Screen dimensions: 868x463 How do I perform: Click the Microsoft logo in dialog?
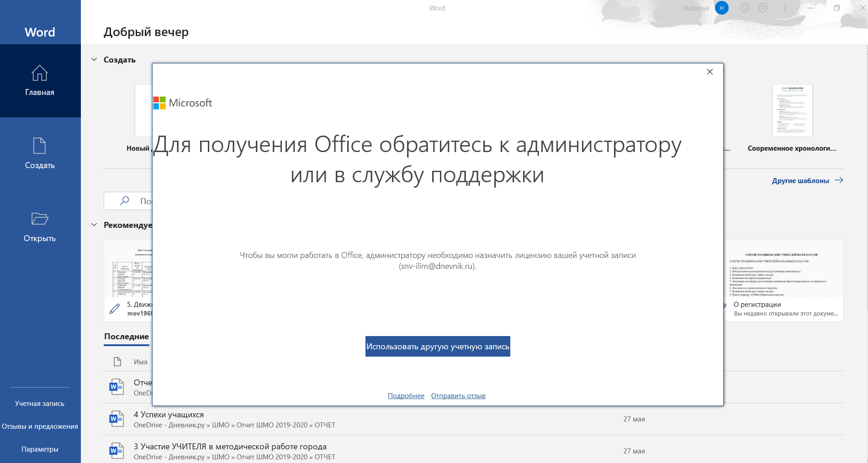pyautogui.click(x=183, y=103)
